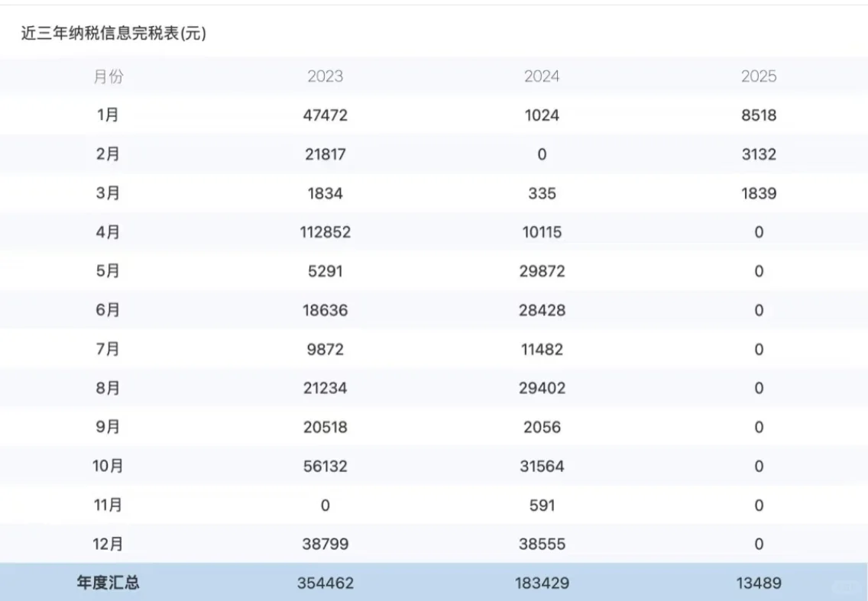
Task: Click the 2024 column header
Action: 542,76
